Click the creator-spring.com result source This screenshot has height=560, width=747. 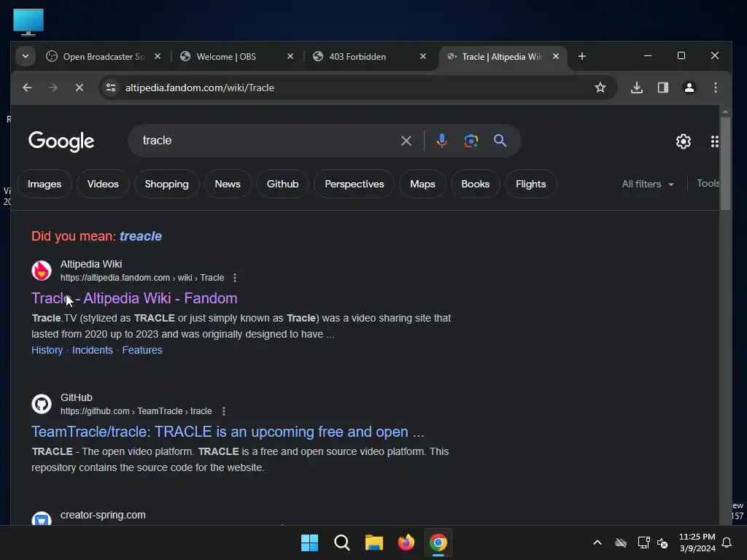[103, 515]
